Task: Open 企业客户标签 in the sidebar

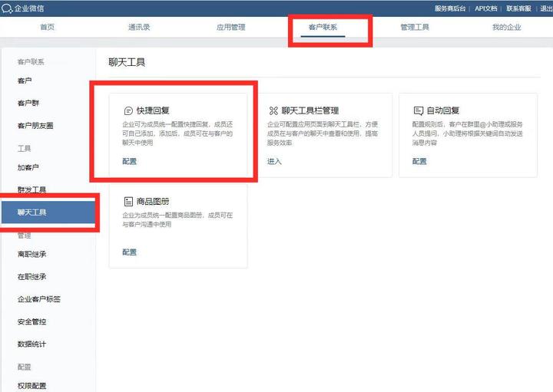Action: [x=39, y=299]
